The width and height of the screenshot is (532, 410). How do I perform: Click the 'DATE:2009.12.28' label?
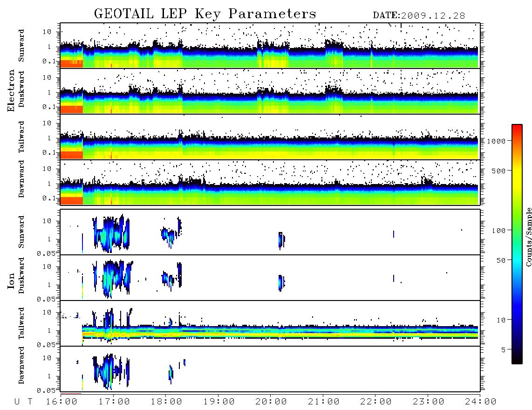(419, 16)
